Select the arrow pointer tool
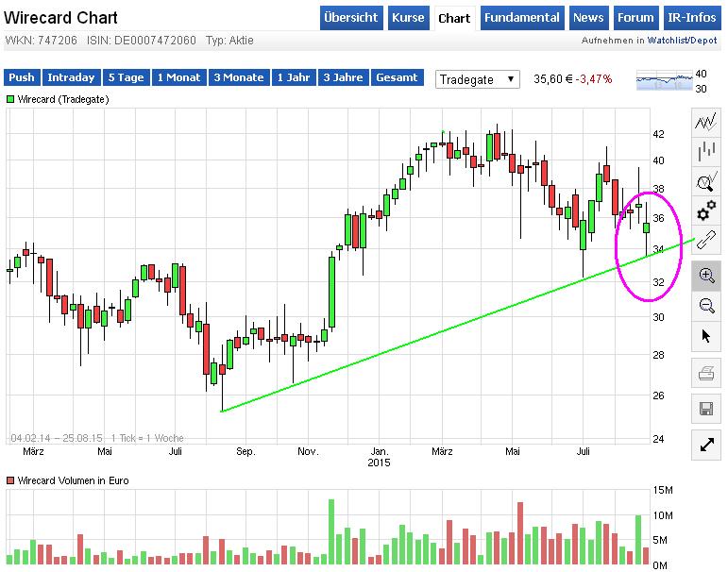This screenshot has height=572, width=728. (706, 335)
